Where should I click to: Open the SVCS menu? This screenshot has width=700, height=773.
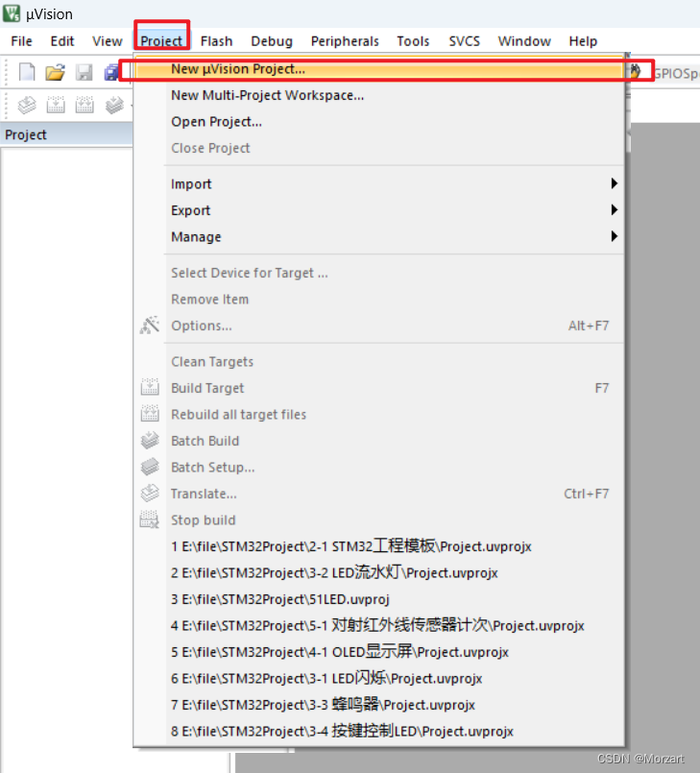[464, 41]
